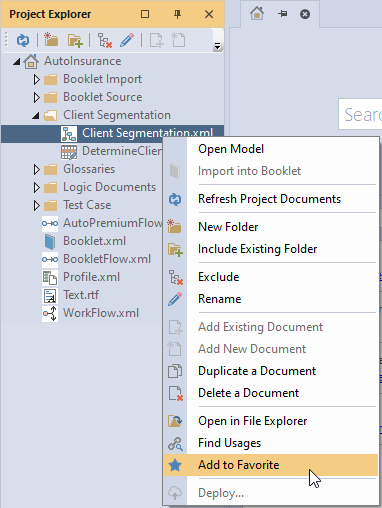Image resolution: width=382 pixels, height=508 pixels.
Task: Collapse the AutoInsurance project node
Action: 16,62
